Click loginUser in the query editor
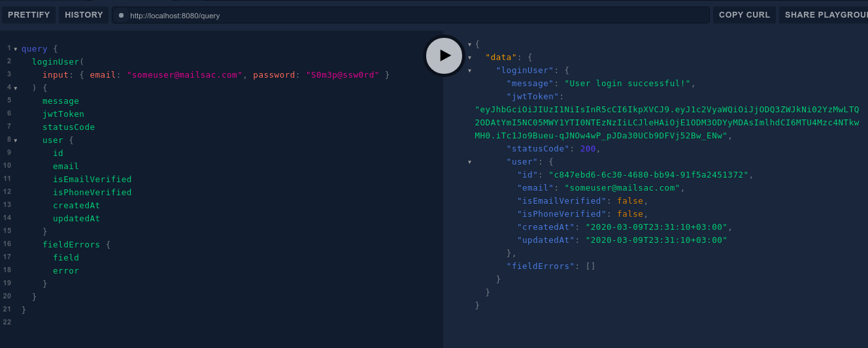Screen dimensions: 868x348 click(x=56, y=62)
